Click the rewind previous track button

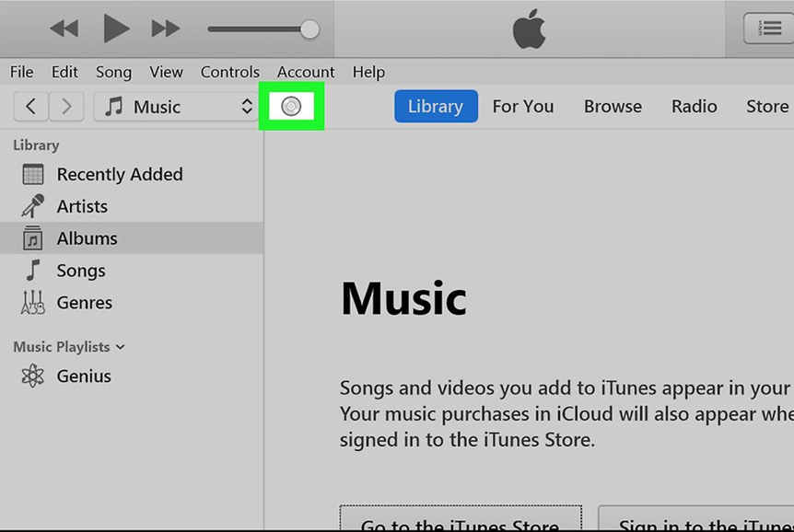click(x=64, y=29)
